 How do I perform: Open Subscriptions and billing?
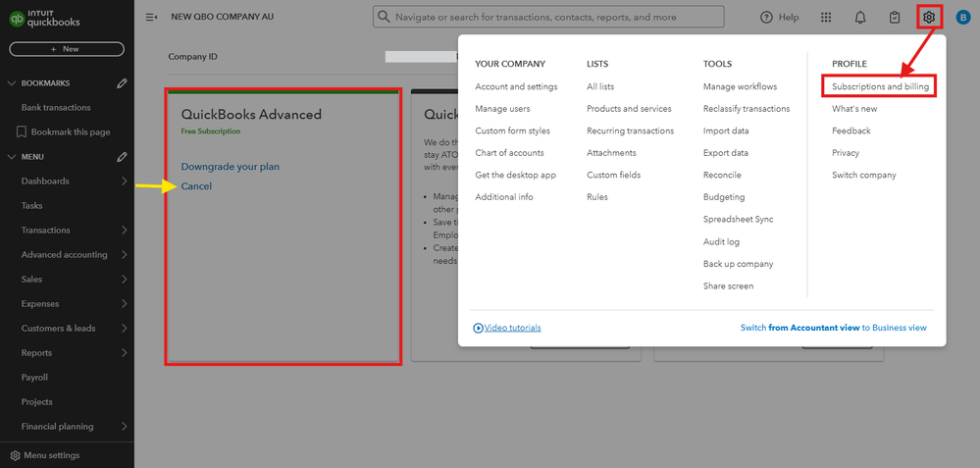[880, 86]
